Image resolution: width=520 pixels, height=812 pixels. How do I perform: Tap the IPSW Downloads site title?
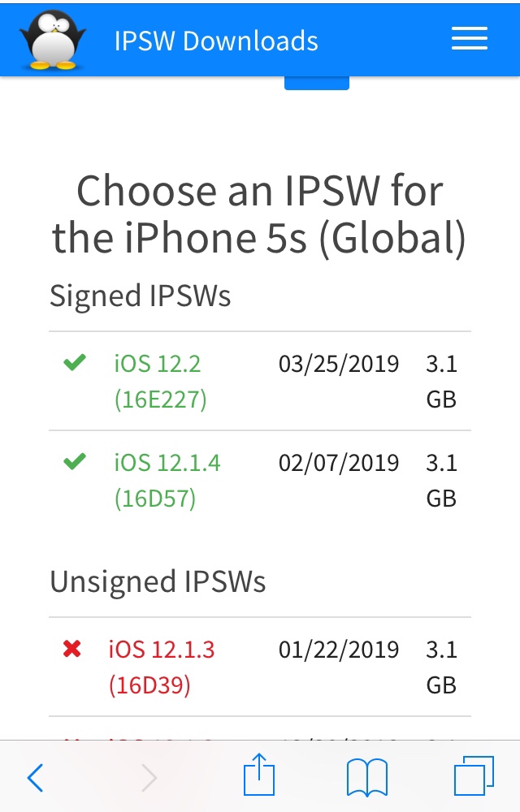coord(216,41)
